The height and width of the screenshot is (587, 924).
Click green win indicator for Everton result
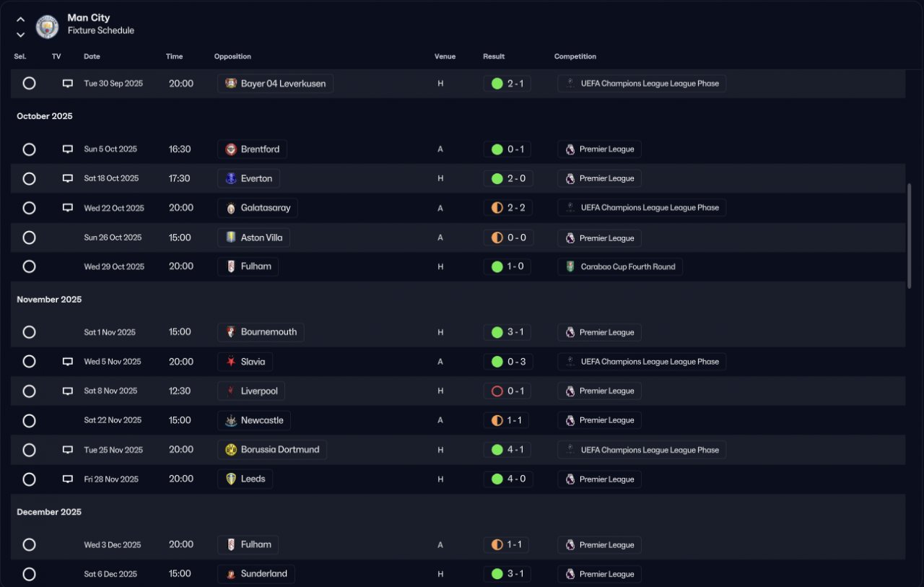pyautogui.click(x=497, y=178)
